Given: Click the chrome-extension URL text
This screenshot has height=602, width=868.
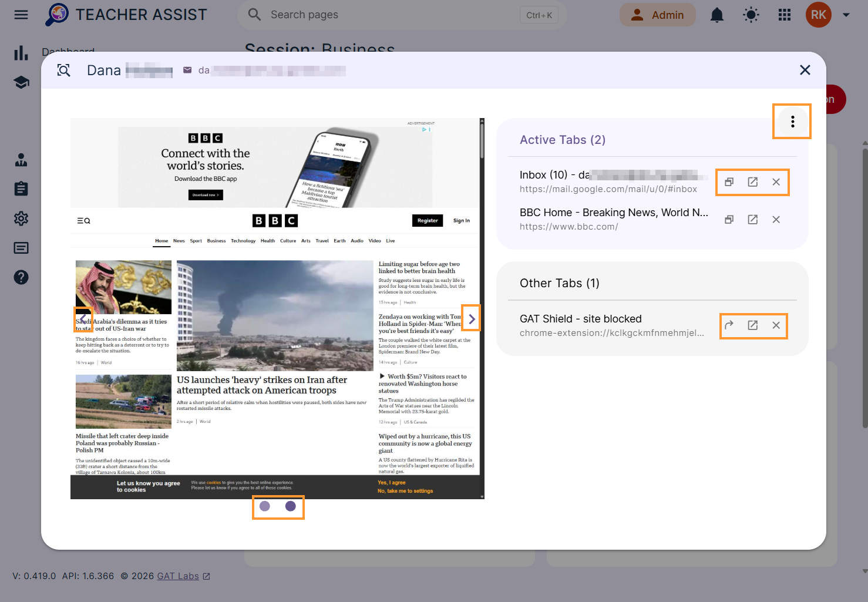Looking at the screenshot, I should click(612, 333).
